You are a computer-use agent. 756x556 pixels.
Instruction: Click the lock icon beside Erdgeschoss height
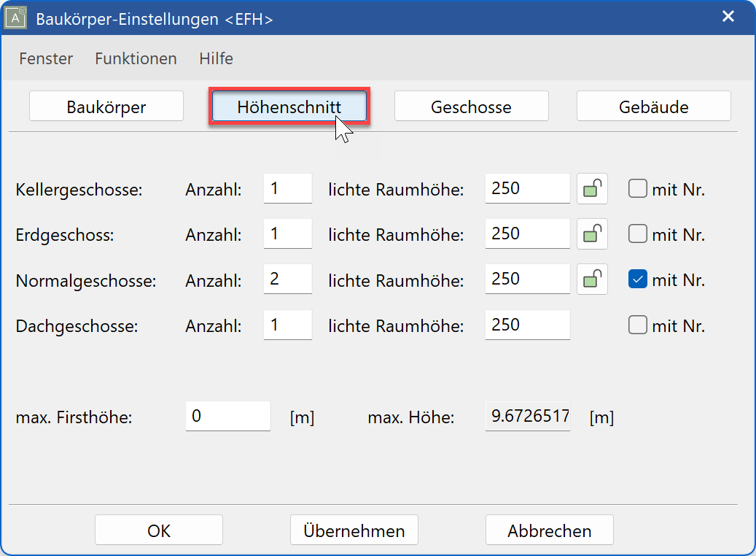coord(591,233)
